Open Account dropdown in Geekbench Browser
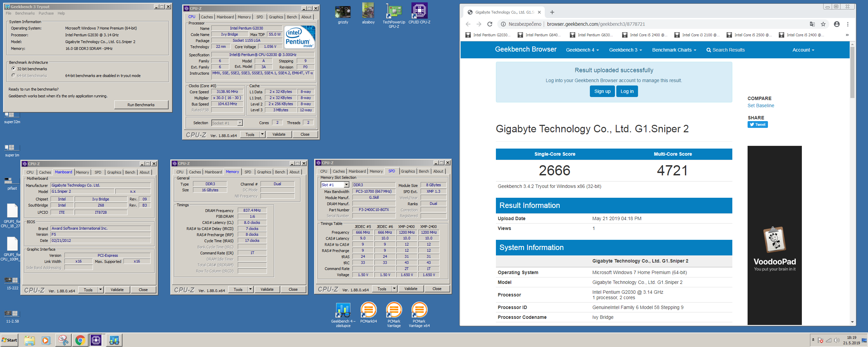This screenshot has height=347, width=868. [803, 50]
